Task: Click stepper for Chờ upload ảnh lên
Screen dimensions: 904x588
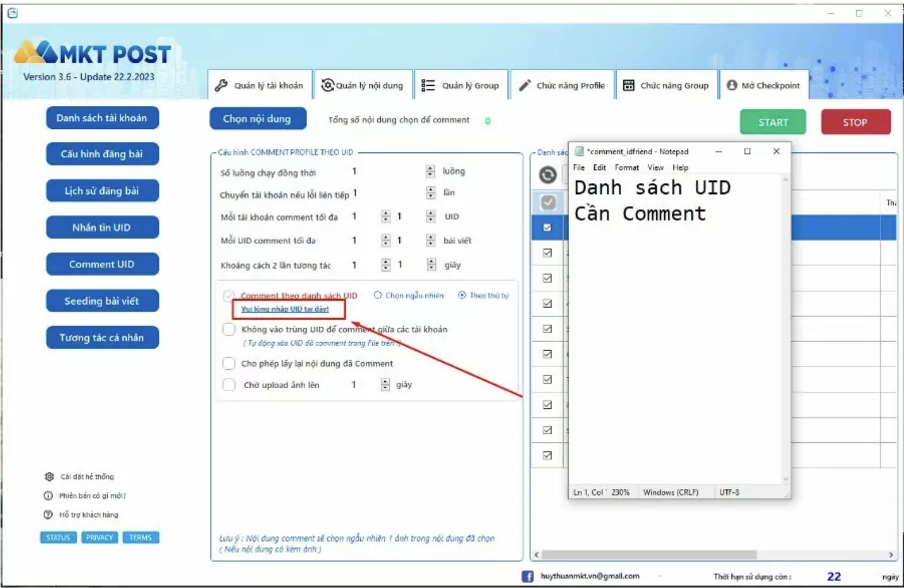Action: 385,385
